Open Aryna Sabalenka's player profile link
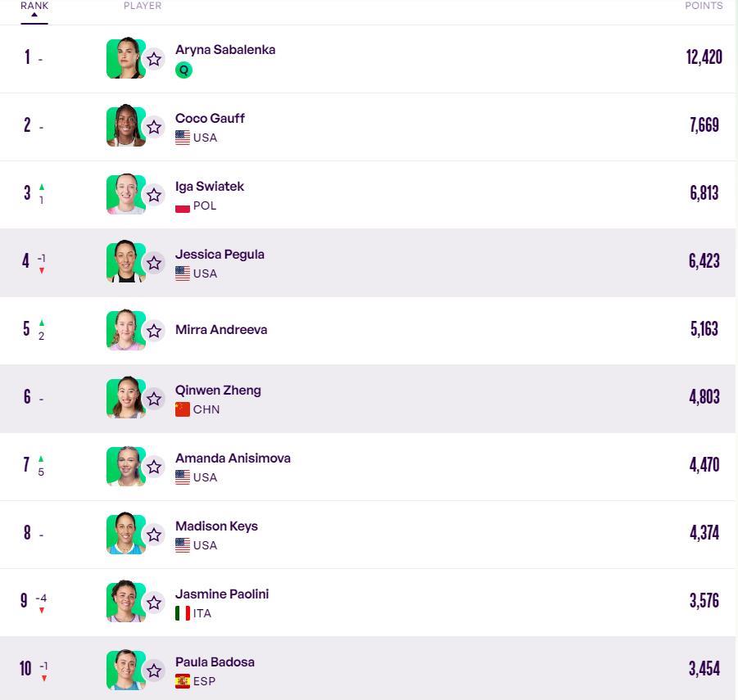Viewport: 738px width, 700px height. (x=225, y=50)
